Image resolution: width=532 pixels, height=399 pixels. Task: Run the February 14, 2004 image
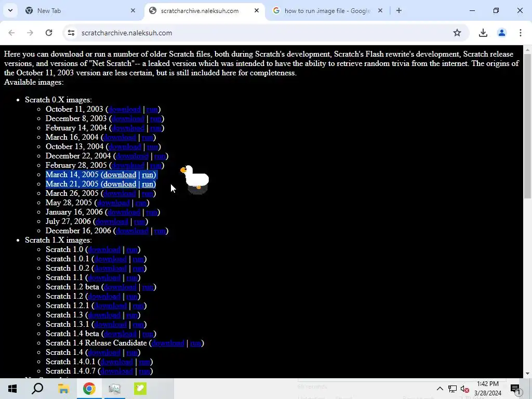coord(155,128)
